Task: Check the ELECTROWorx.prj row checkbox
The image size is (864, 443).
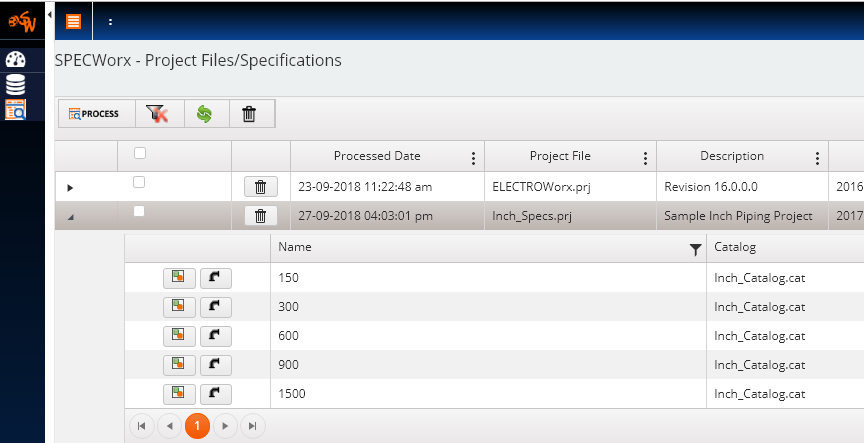Action: coord(139,182)
